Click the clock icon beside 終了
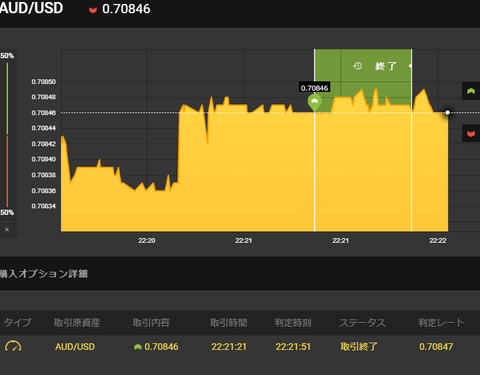 click(x=357, y=66)
